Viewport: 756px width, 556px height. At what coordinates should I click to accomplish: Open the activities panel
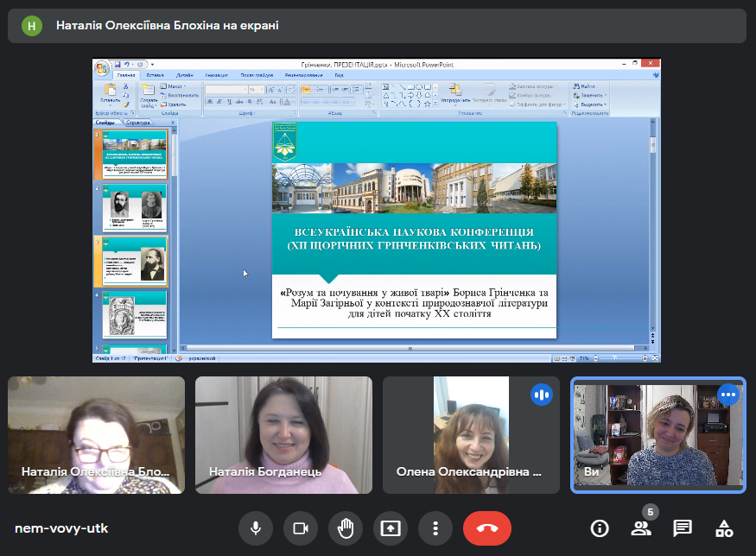[724, 528]
